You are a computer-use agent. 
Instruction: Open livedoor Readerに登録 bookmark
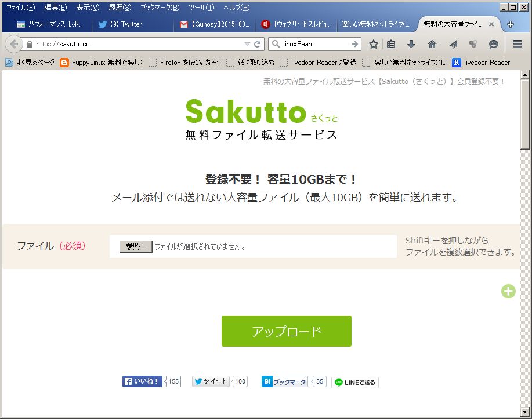(x=319, y=63)
